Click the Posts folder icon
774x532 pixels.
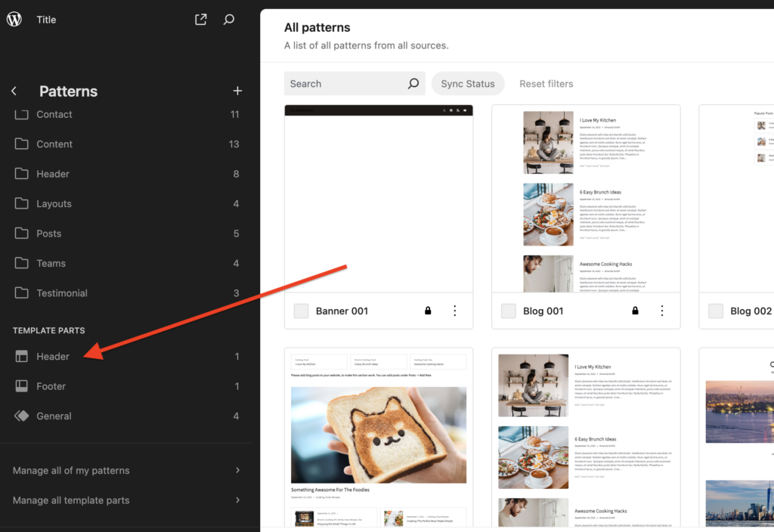(x=21, y=233)
